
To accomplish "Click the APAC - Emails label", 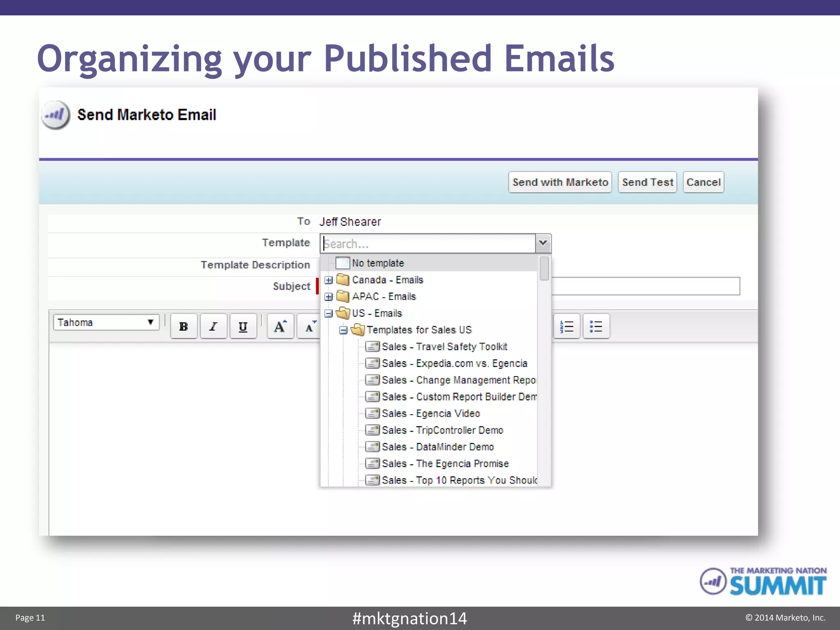I will tap(384, 297).
